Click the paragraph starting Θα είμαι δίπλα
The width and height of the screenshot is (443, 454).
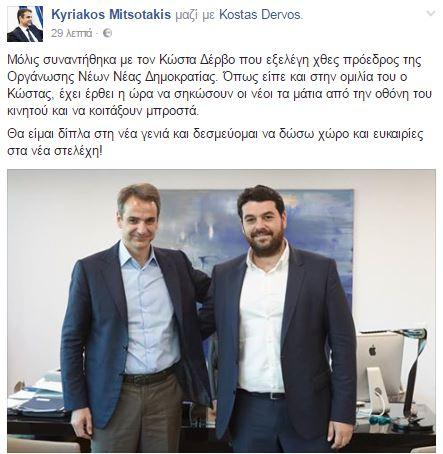point(215,143)
